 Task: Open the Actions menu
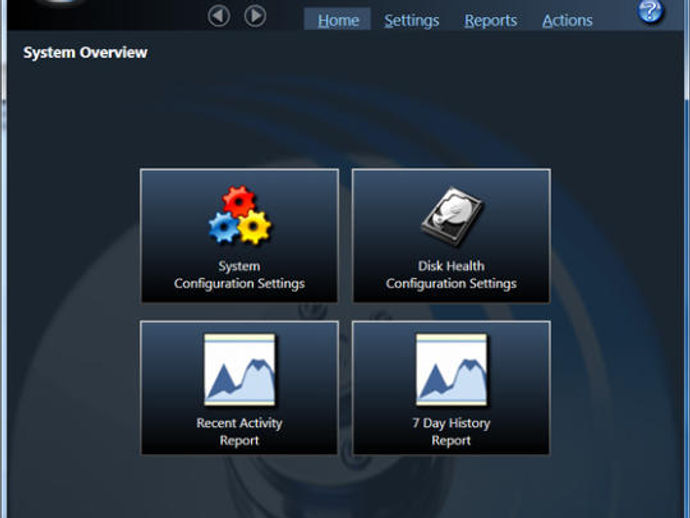coord(567,20)
